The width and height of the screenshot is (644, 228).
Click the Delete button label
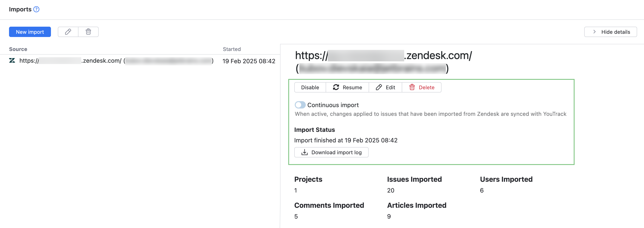(x=426, y=88)
